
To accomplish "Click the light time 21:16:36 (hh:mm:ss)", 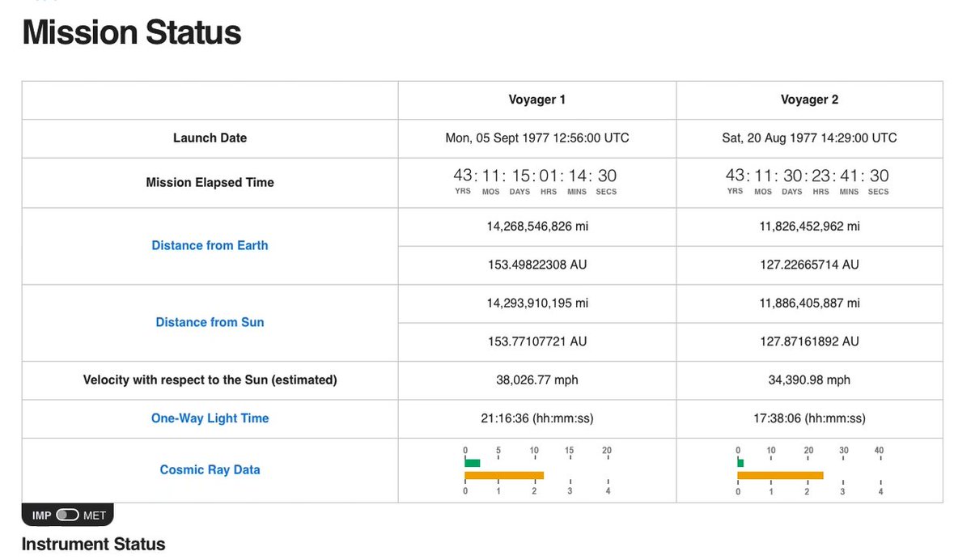I will coord(537,418).
